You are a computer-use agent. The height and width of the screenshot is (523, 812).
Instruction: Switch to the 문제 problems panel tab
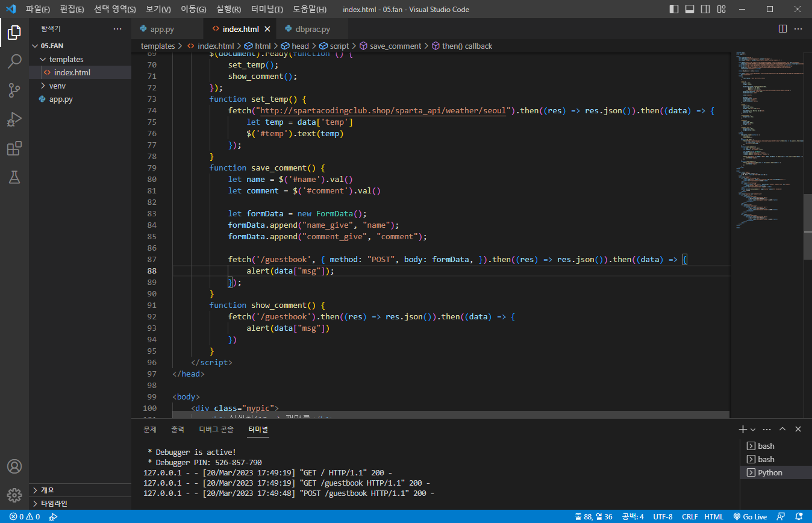coord(150,430)
